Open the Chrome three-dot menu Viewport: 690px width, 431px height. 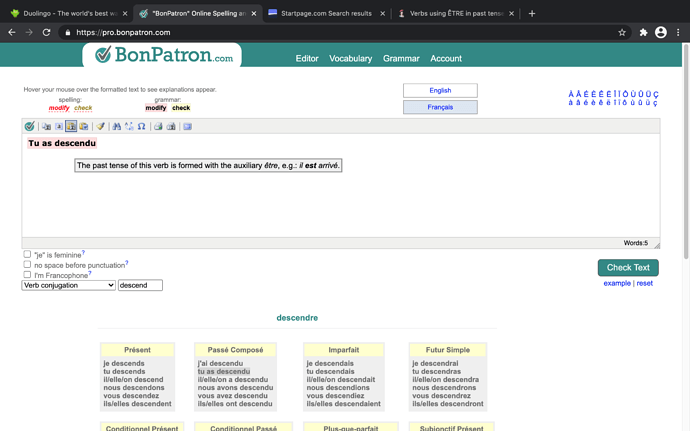(x=678, y=32)
